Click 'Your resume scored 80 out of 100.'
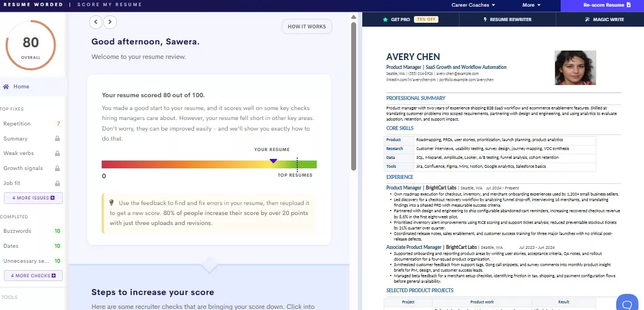 pos(153,95)
